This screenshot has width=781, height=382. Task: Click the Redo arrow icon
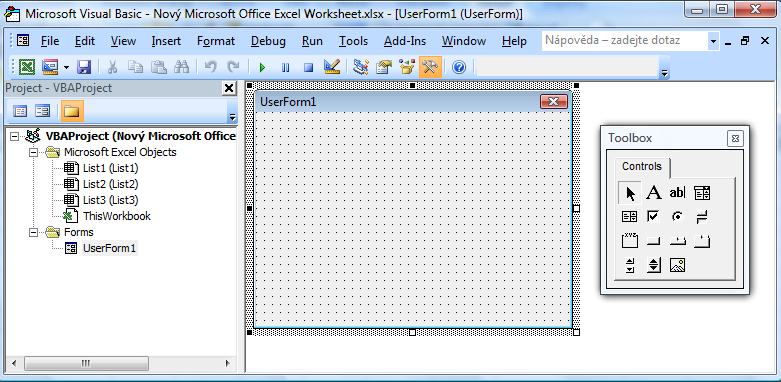tap(233, 67)
